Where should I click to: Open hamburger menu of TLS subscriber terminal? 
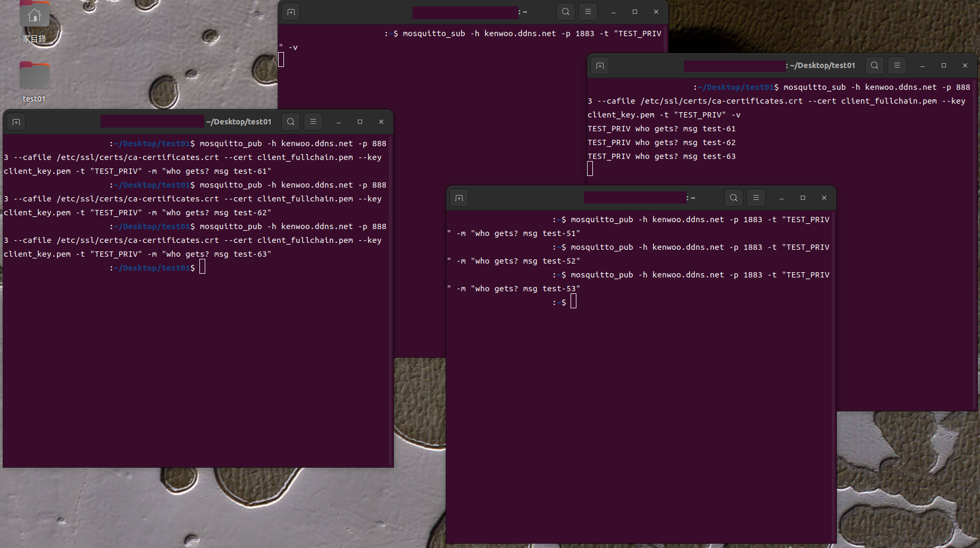tap(897, 65)
